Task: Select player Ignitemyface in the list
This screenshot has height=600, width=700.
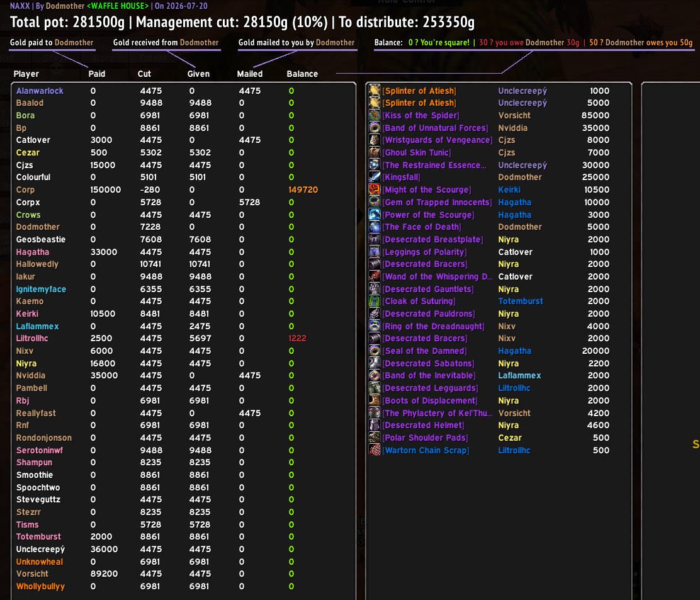Action: tap(41, 289)
